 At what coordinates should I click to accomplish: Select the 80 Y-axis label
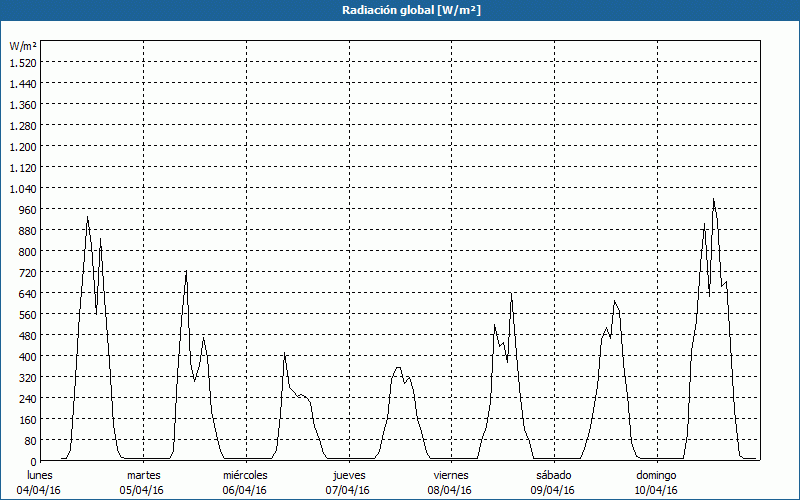[x=27, y=440]
